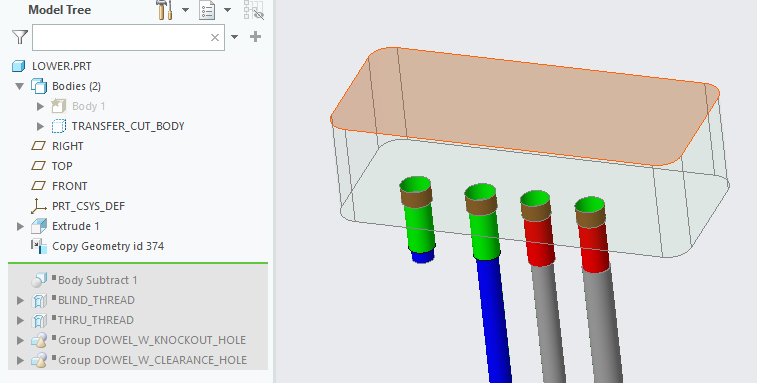Click the tree columns list icon
757x383 pixels.
tap(207, 10)
